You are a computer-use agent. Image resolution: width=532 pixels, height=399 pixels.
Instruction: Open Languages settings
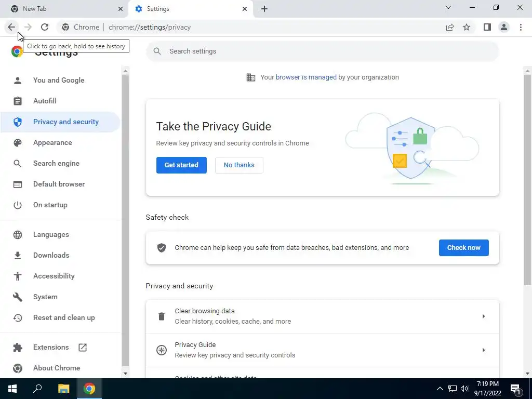point(60,234)
